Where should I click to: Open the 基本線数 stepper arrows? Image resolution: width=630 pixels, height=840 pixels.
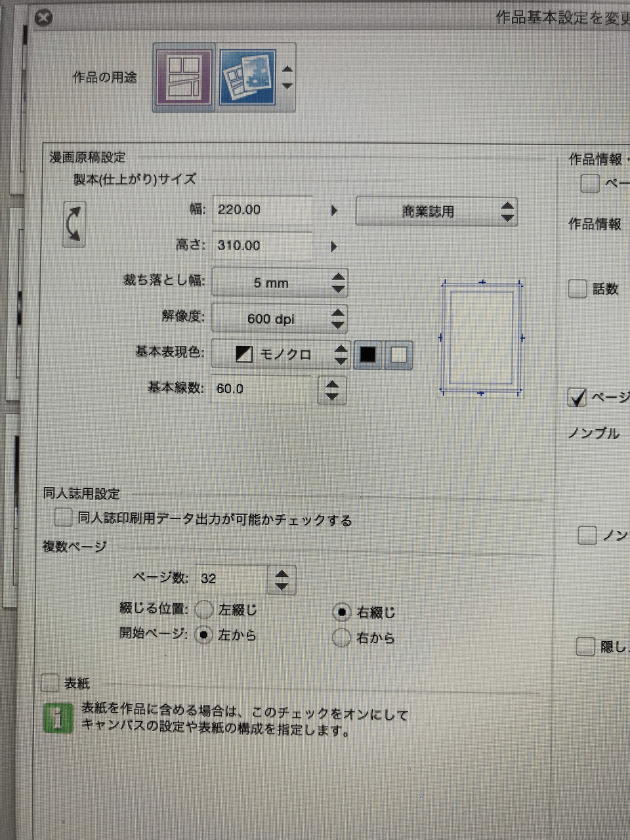point(332,390)
